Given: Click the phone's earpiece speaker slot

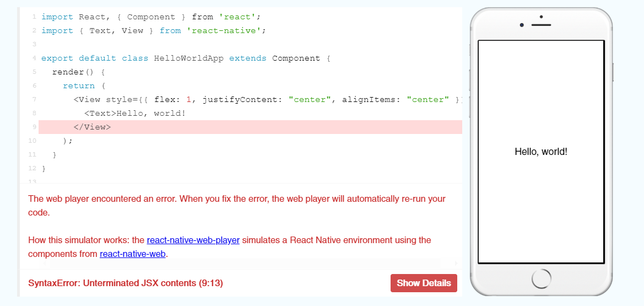Looking at the screenshot, I should point(541,25).
